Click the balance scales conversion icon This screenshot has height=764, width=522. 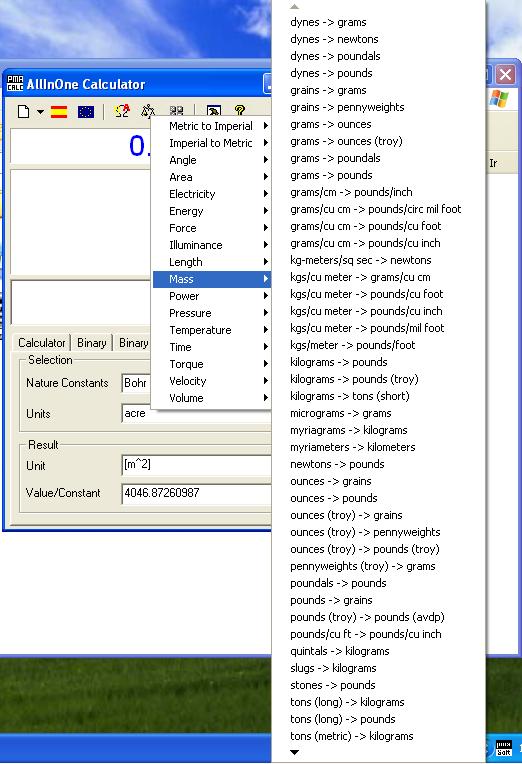148,112
